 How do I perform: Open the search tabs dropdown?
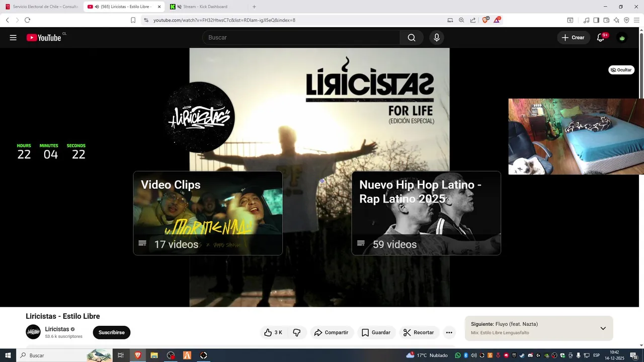tap(570, 20)
